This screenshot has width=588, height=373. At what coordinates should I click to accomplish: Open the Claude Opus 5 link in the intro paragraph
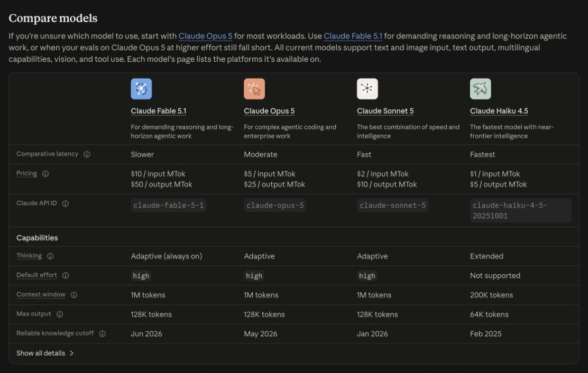click(x=205, y=36)
